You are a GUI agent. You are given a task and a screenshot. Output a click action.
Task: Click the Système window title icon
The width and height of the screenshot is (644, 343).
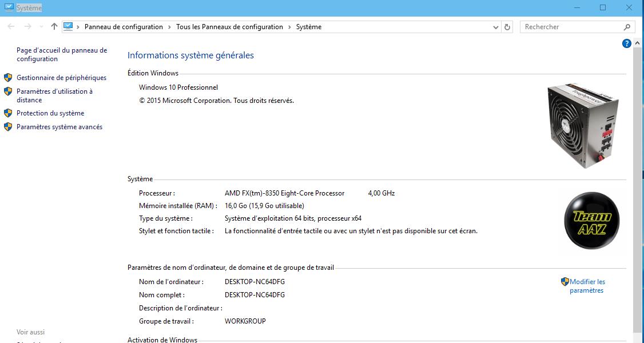point(9,7)
